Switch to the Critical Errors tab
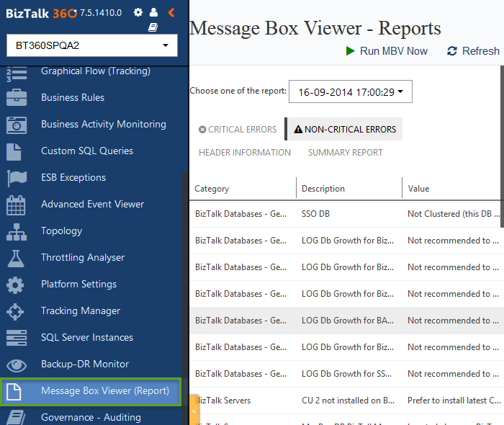The image size is (504, 425). (x=238, y=130)
